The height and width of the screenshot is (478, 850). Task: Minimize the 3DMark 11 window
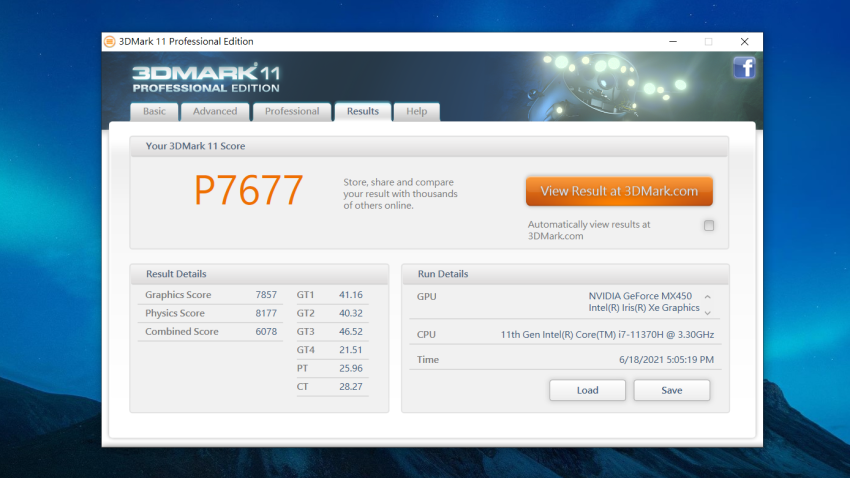[673, 42]
